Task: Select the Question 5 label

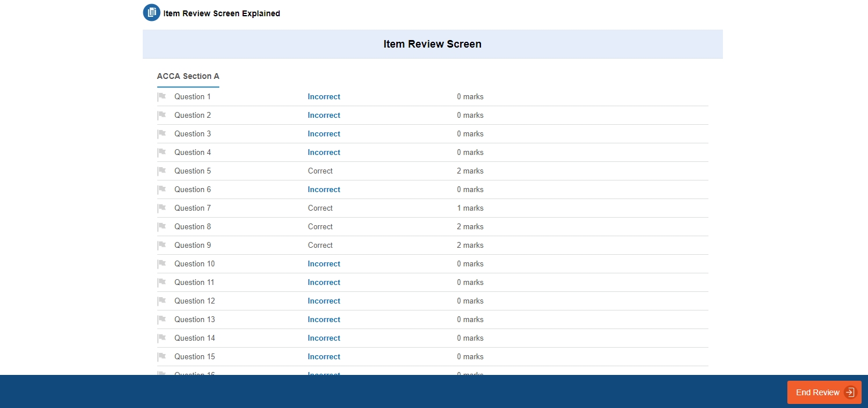Action: click(x=193, y=171)
